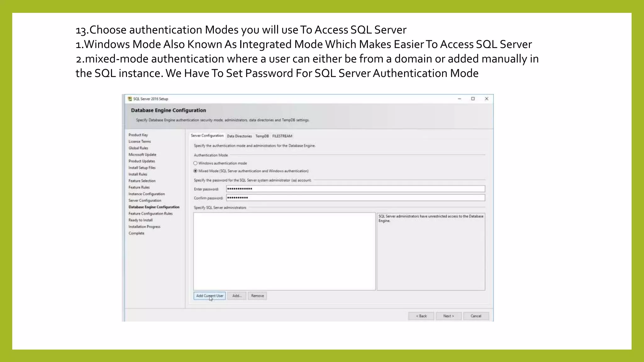Select Feature Selection in the steps list
Image resolution: width=644 pixels, height=362 pixels.
coord(142,181)
